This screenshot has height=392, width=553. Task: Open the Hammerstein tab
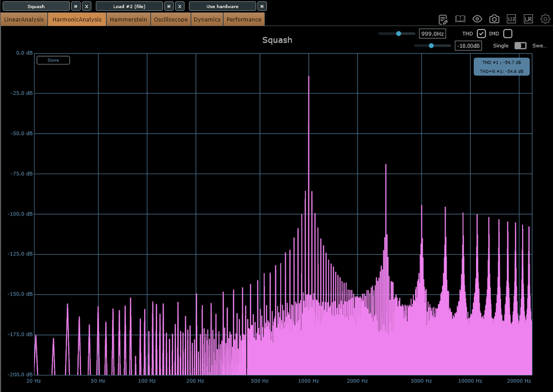pyautogui.click(x=129, y=19)
